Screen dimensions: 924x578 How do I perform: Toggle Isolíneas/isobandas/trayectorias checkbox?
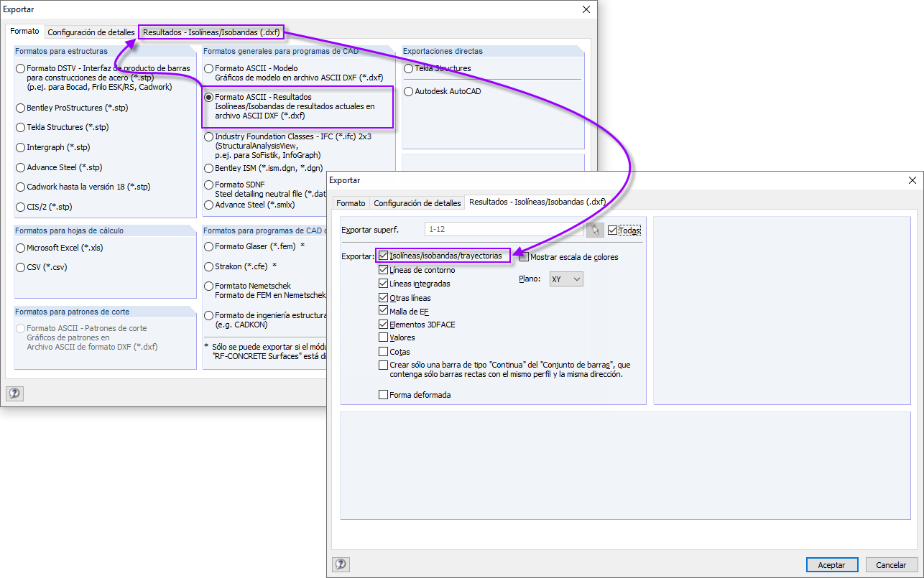(384, 256)
